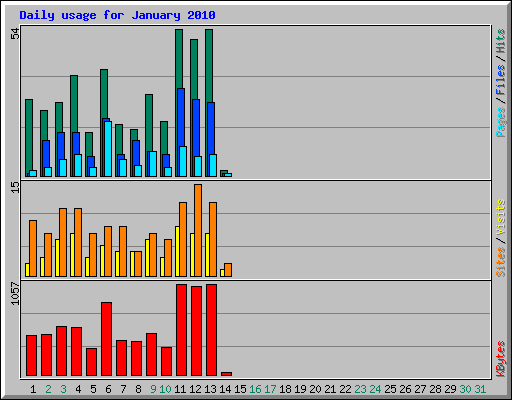
Task: Click day label '20' on the axis
Action: (x=315, y=389)
